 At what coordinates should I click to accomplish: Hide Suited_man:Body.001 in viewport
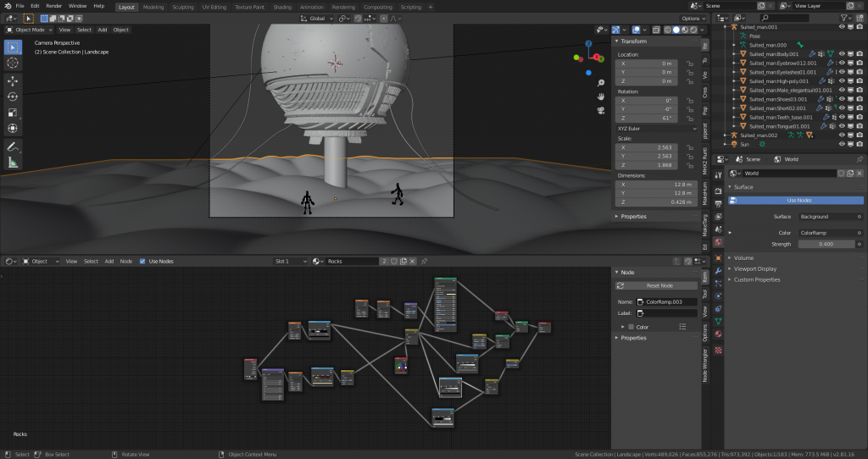[x=842, y=53]
